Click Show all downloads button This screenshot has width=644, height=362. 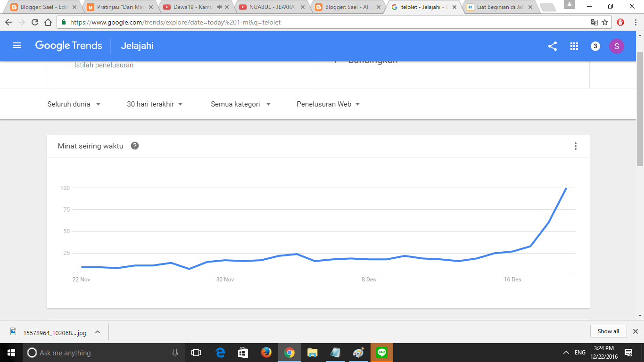click(608, 331)
